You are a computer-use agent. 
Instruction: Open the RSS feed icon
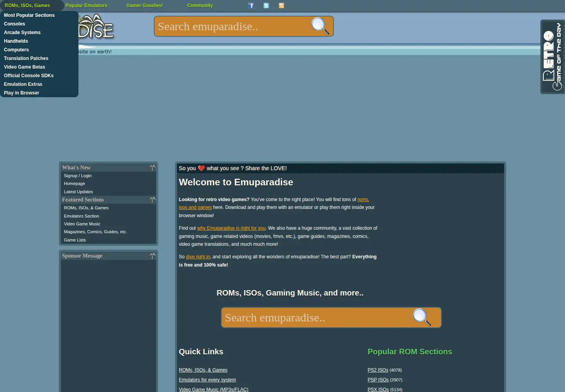coord(281,5)
